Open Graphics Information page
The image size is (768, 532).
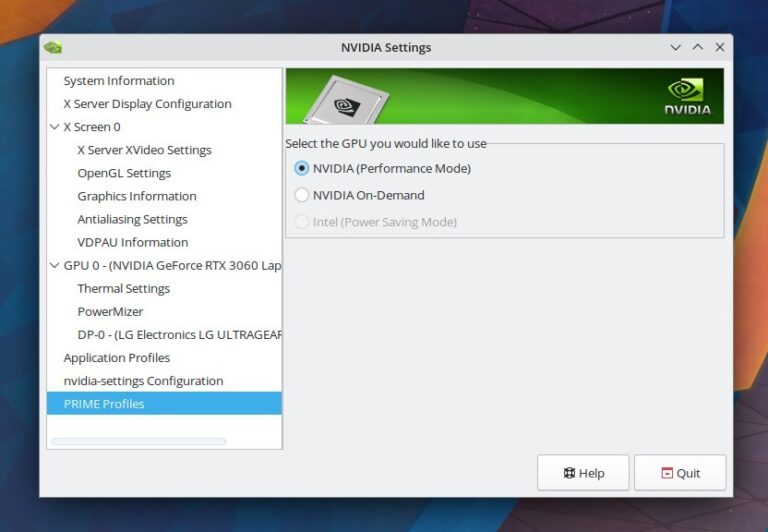pos(137,196)
